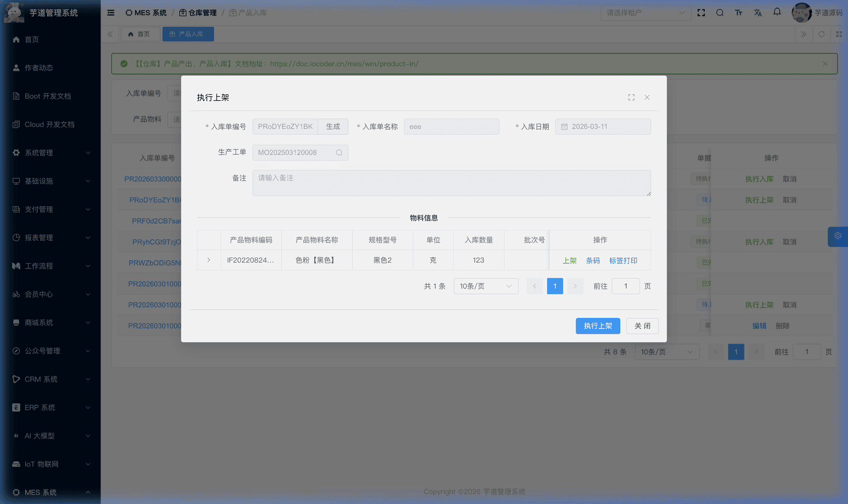Toggle full screen mode in top bar
This screenshot has height=504, width=848.
[701, 13]
